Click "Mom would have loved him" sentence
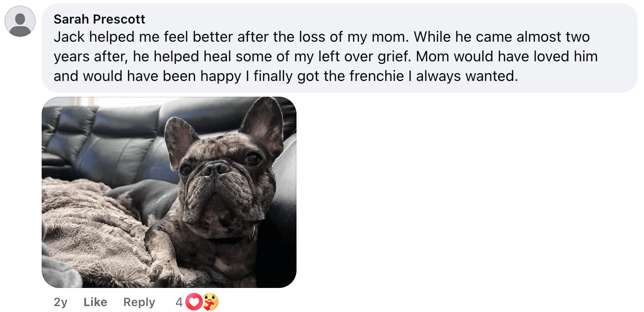 pos(507,56)
